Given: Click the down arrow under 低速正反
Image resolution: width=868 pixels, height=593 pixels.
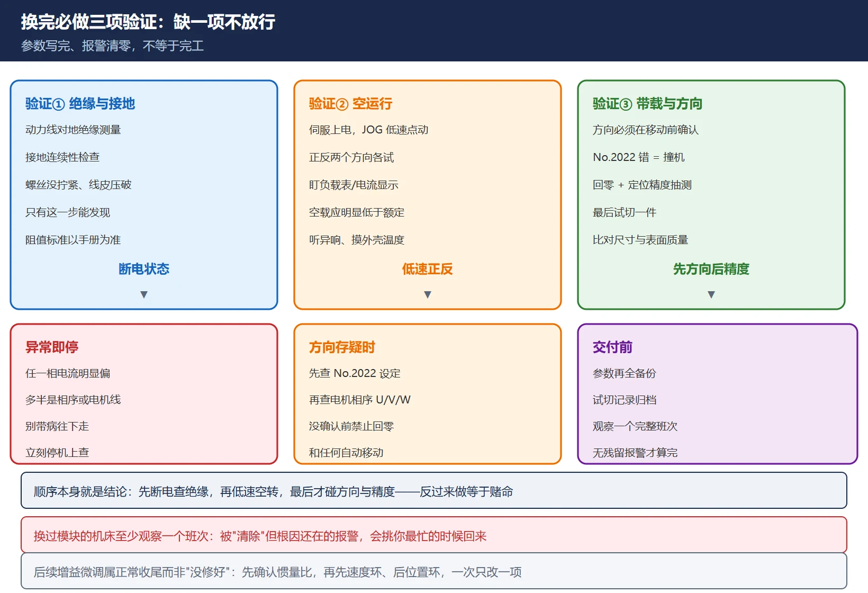Looking at the screenshot, I should (x=428, y=294).
